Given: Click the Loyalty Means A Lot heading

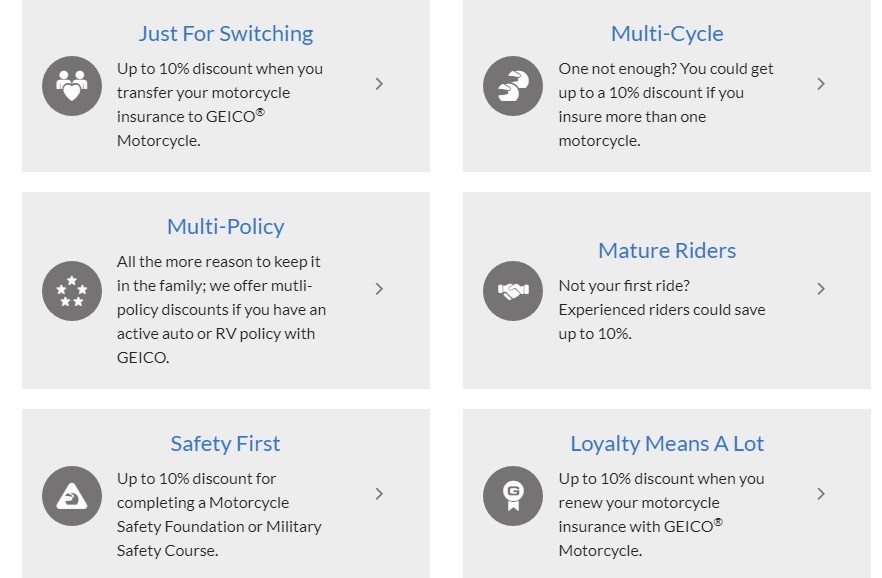Looking at the screenshot, I should coord(667,444).
